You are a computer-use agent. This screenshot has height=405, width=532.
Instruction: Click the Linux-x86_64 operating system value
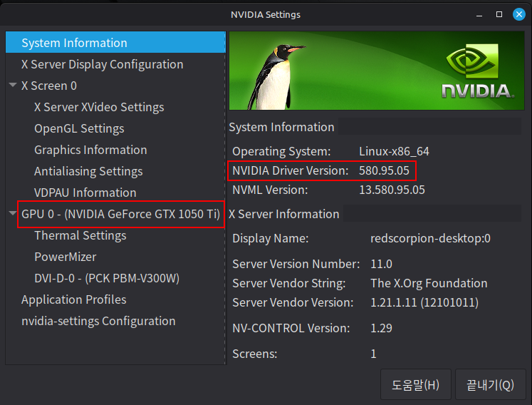click(x=394, y=151)
